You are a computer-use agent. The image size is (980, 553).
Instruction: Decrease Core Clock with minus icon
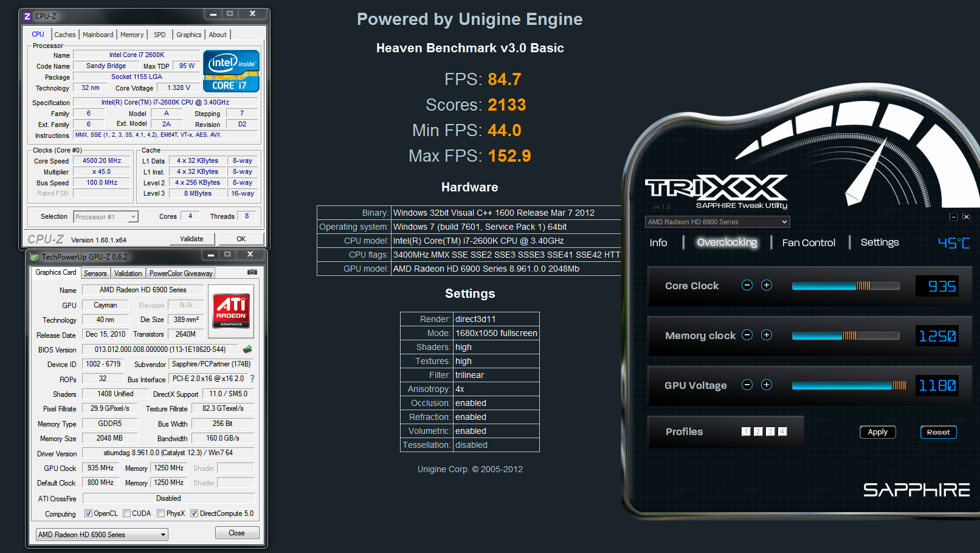[x=747, y=285]
